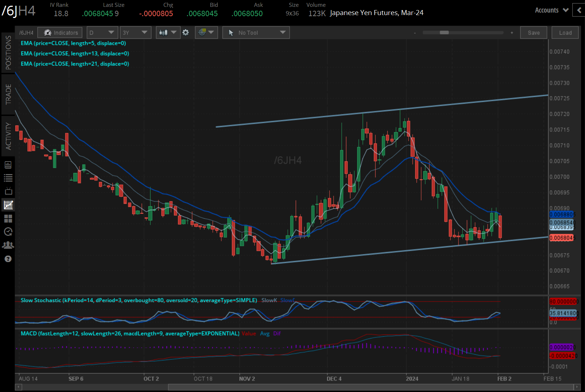Click the live news TV icon
This screenshot has width=585, height=392.
(8, 191)
